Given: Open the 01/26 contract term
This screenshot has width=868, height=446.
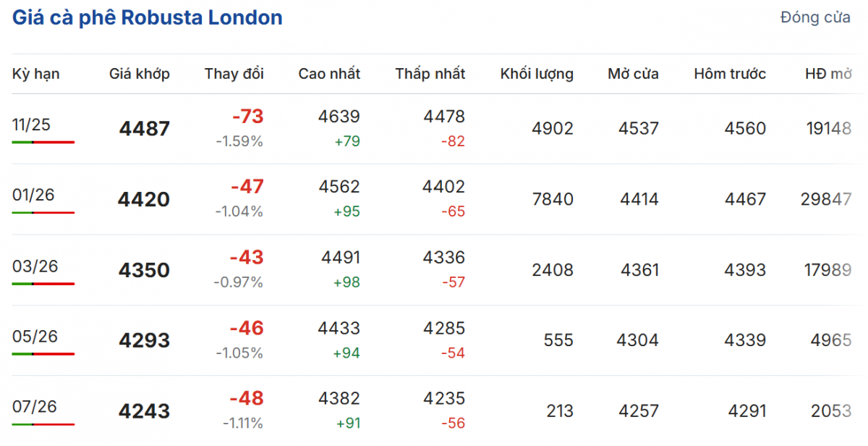Looking at the screenshot, I should pyautogui.click(x=33, y=195).
